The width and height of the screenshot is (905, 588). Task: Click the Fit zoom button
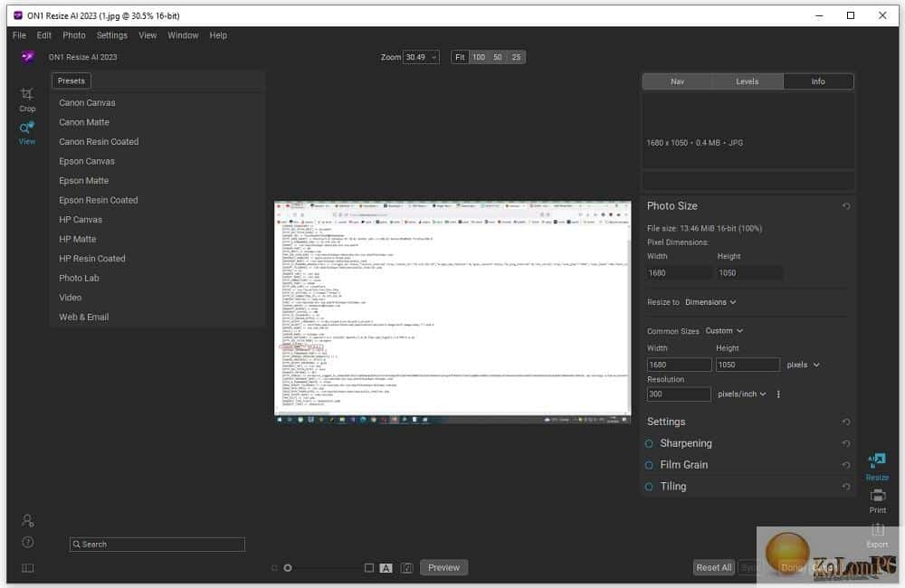click(460, 57)
